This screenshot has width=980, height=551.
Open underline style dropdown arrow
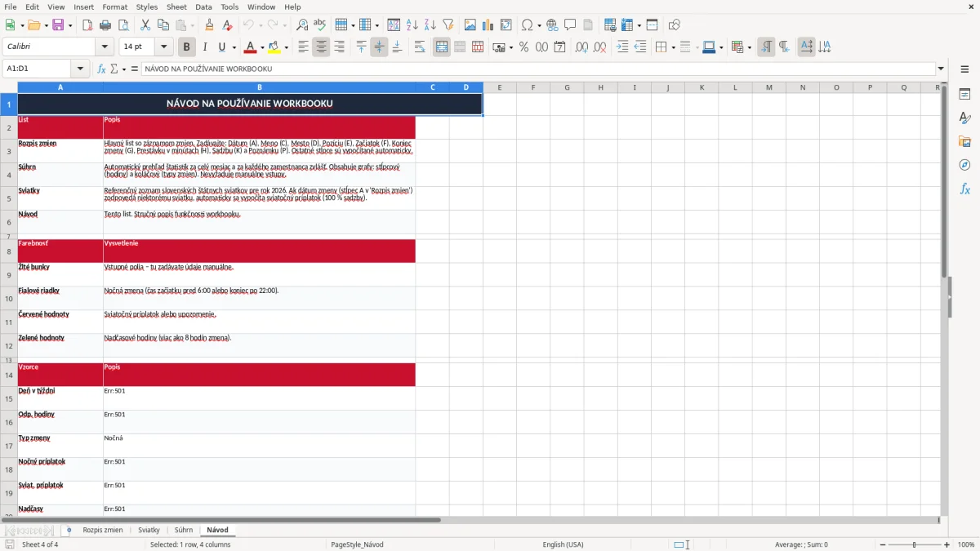pyautogui.click(x=234, y=48)
